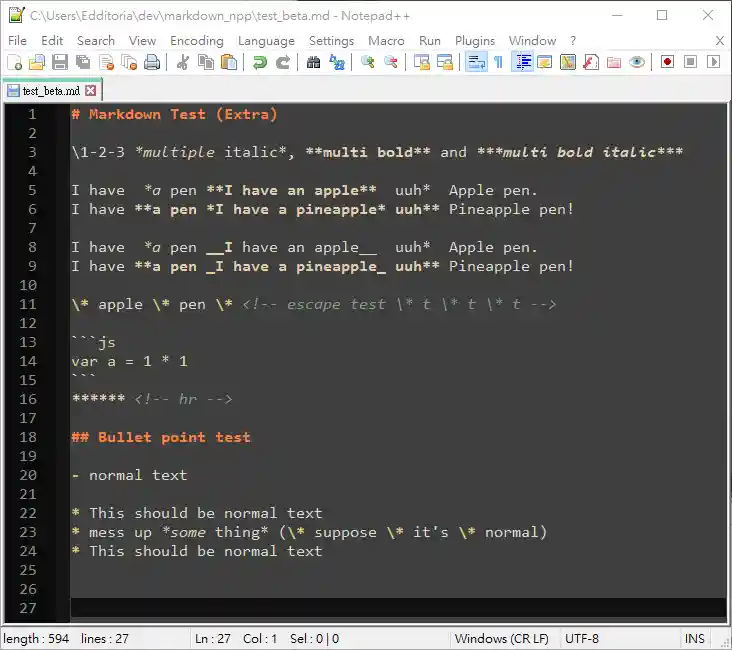The width and height of the screenshot is (732, 650).
Task: Close the test_beta.md tab
Action: tap(91, 91)
